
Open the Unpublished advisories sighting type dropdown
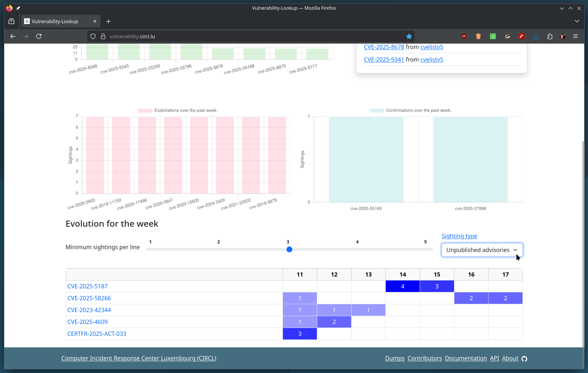[x=482, y=250]
